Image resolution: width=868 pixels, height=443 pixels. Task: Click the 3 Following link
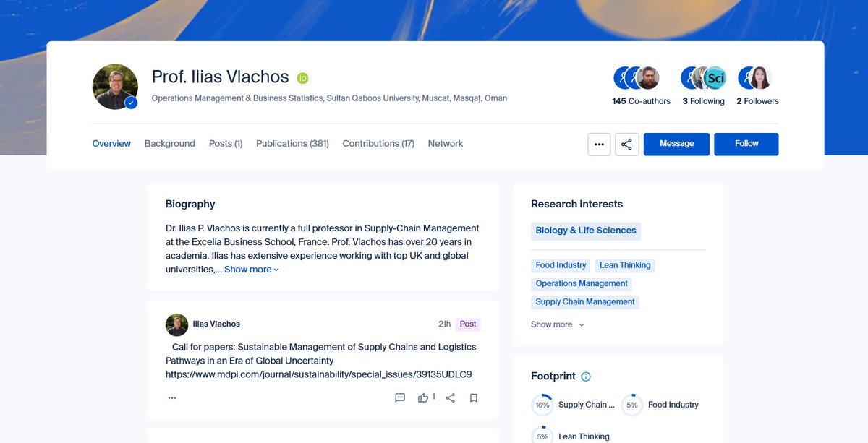point(704,101)
